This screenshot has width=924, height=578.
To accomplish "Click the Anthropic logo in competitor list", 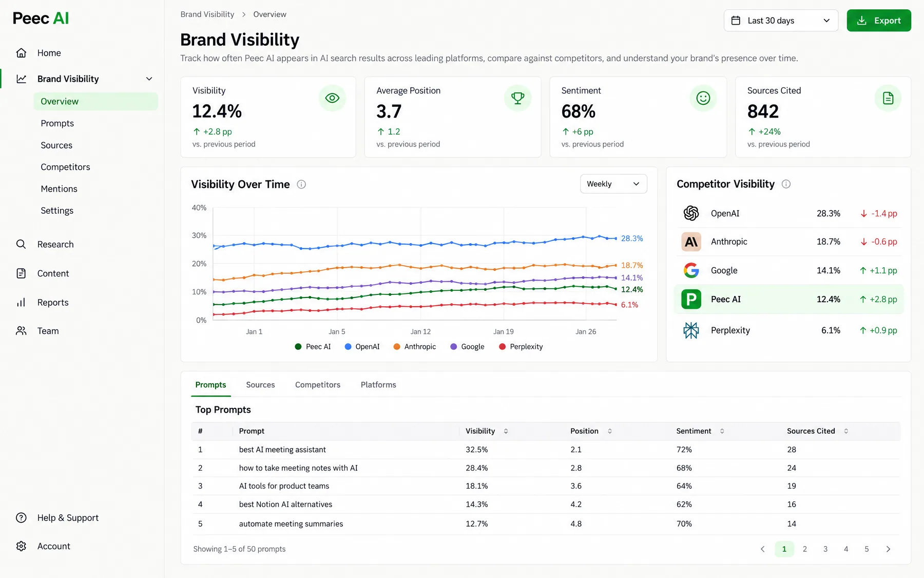I will [x=691, y=241].
